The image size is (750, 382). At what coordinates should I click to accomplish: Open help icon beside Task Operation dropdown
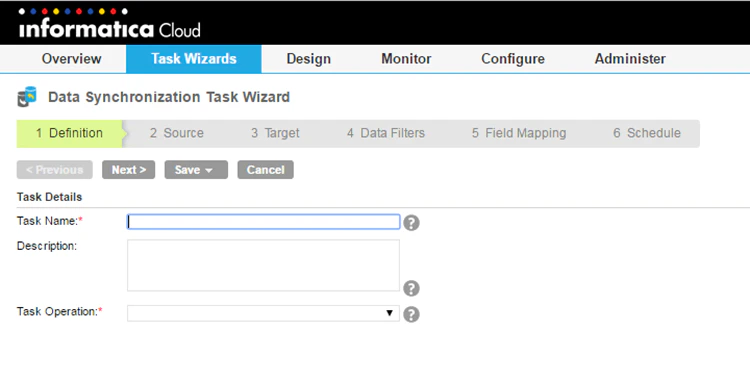point(411,315)
